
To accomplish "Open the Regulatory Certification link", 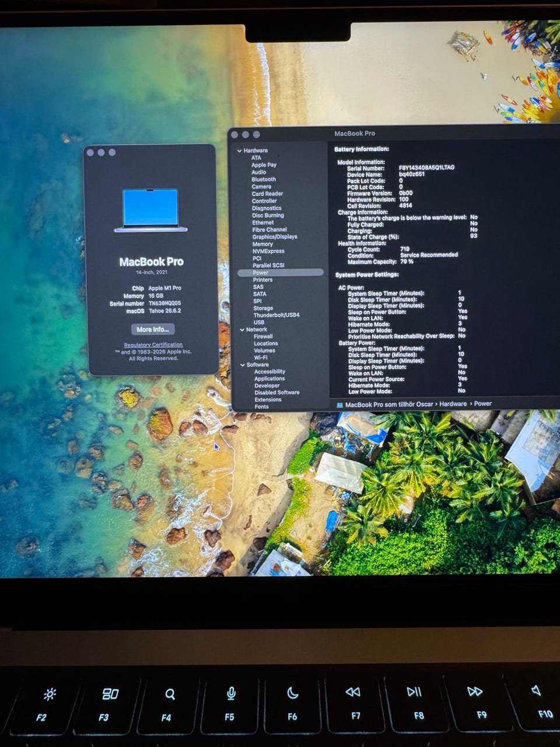I will coord(153,345).
